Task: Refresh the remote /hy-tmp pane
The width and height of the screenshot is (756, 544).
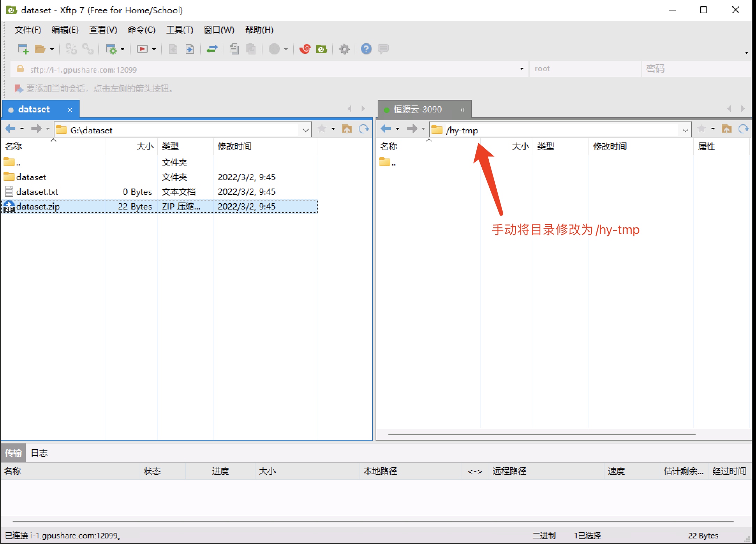Action: [743, 129]
